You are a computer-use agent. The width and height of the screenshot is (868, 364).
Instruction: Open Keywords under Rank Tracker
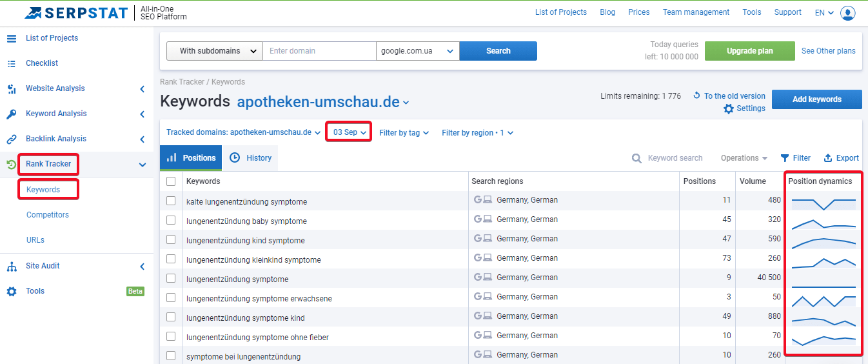coord(43,190)
